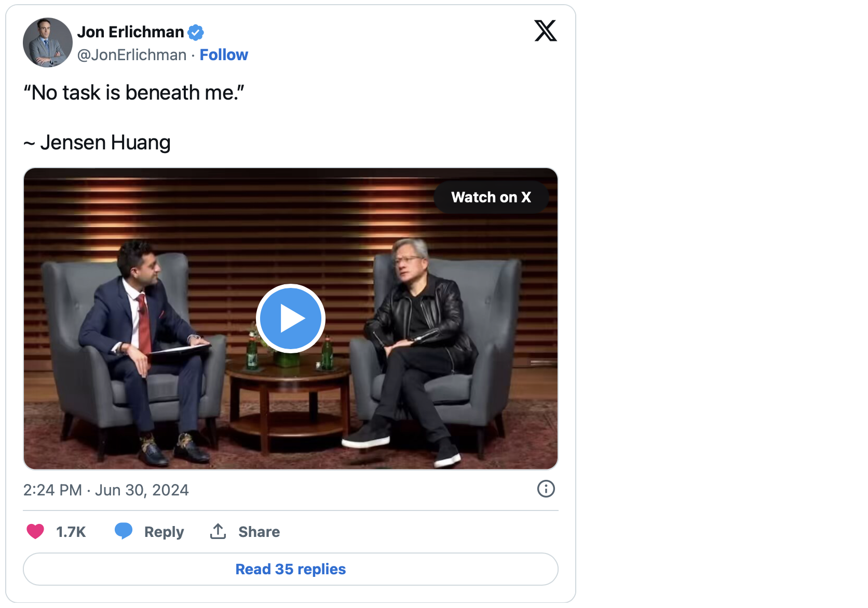Like the tweet with heart icon
Viewport: 868px width, 608px height.
35,531
